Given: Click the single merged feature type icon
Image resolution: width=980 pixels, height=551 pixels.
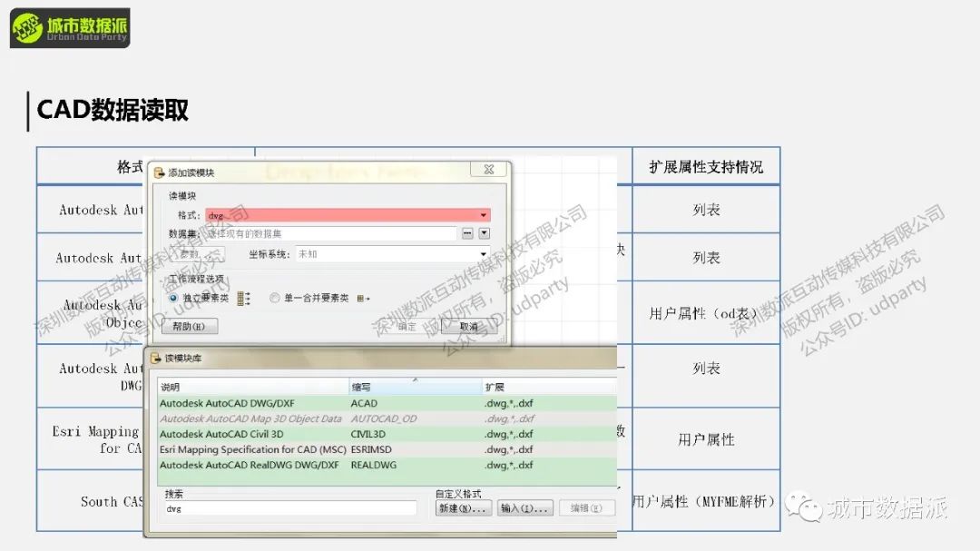Looking at the screenshot, I should [x=363, y=299].
